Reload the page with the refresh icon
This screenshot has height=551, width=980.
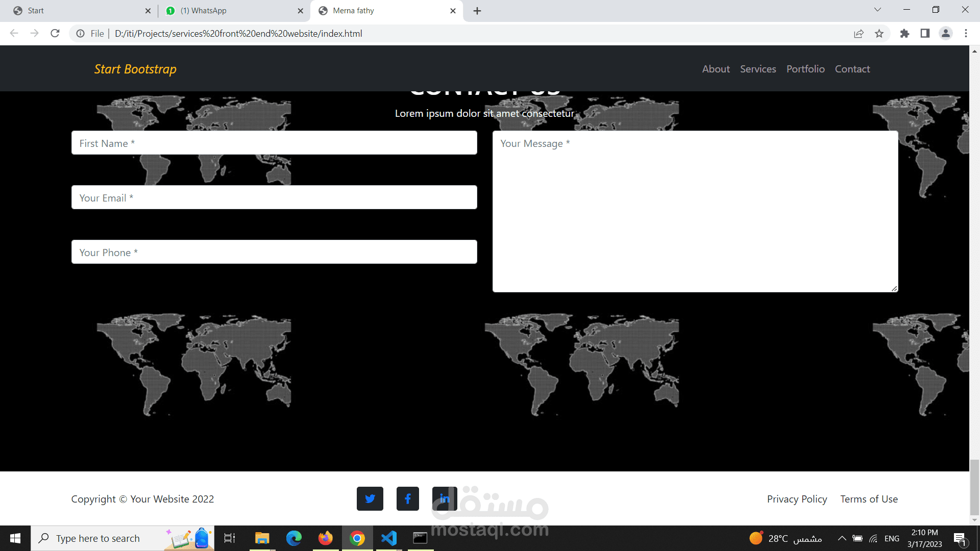(x=55, y=34)
